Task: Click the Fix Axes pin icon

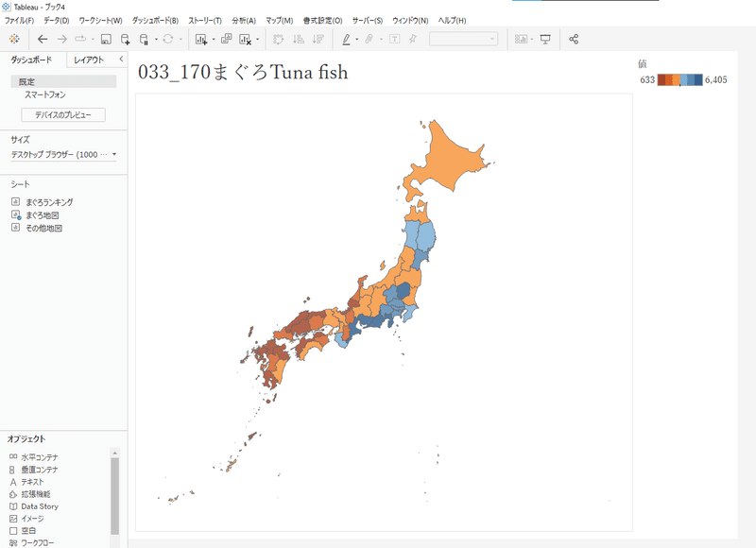Action: click(x=413, y=39)
